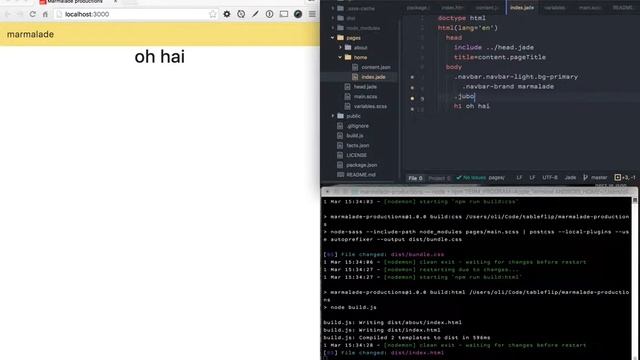Click the oh hai heading
This screenshot has width=640, height=360.
coord(160,57)
